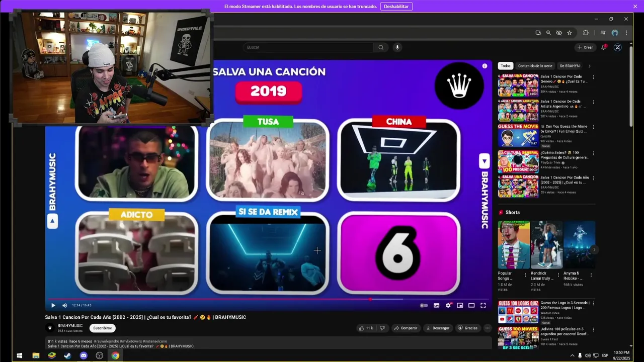Open options for Popular Songs short
This screenshot has height=362, width=644.
coord(525,275)
